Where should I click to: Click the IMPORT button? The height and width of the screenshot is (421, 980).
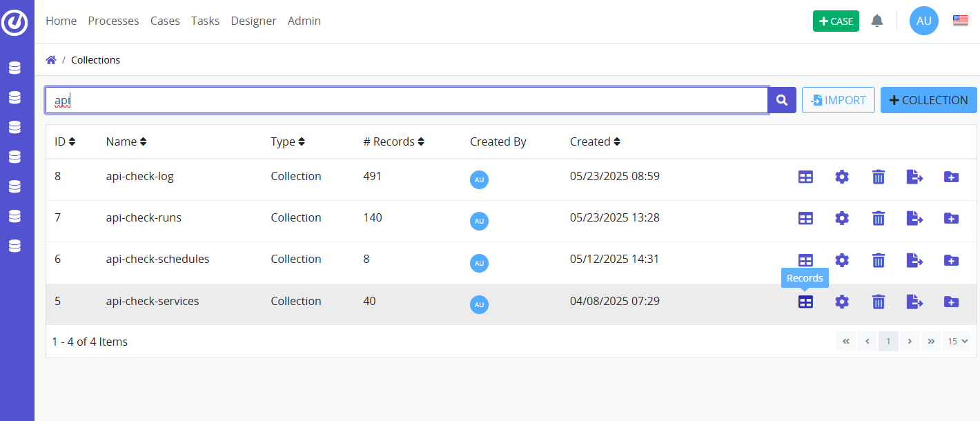(x=838, y=100)
